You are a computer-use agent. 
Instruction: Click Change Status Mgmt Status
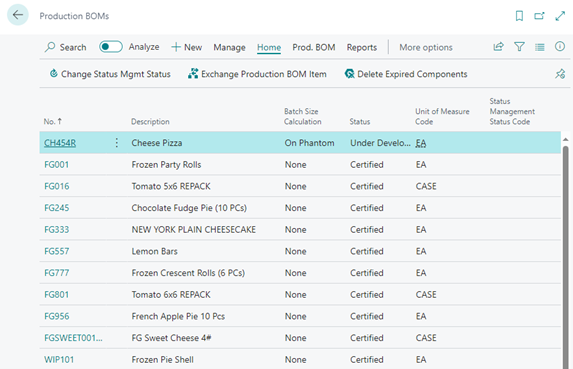(110, 74)
